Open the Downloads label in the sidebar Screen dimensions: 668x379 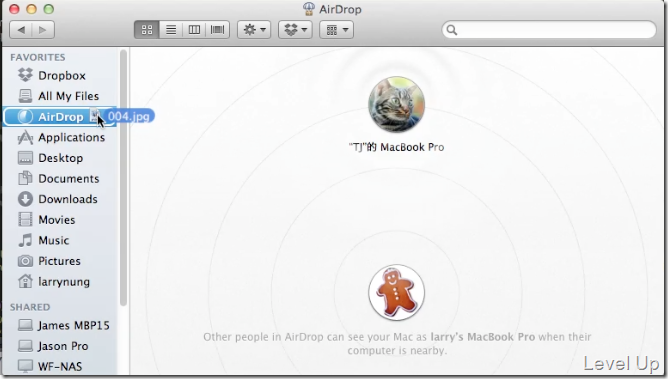coord(68,199)
